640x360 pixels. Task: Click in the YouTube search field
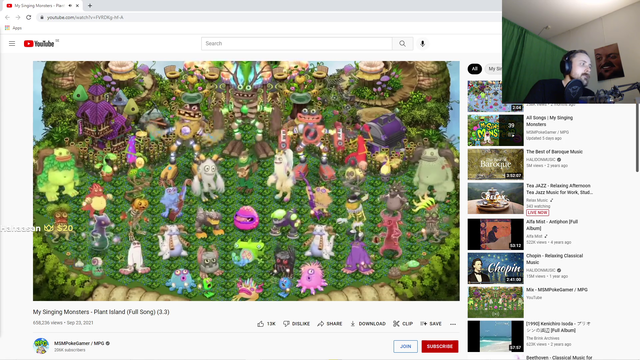click(297, 44)
